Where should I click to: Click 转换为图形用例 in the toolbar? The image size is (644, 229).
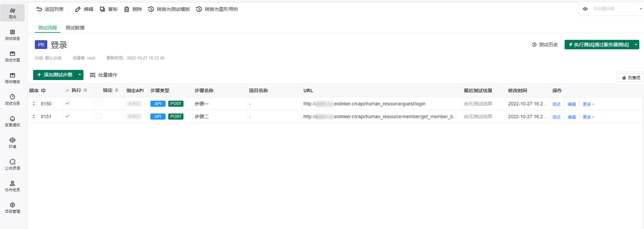pyautogui.click(x=217, y=9)
